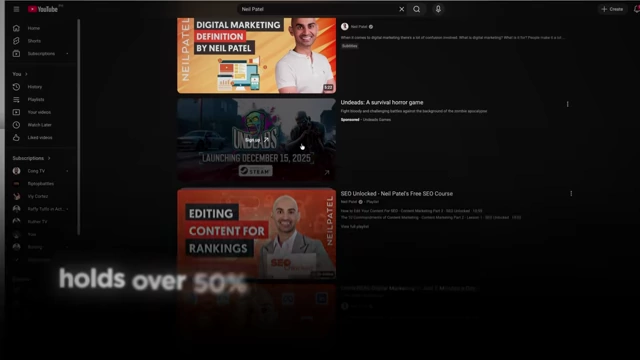Click the Sign up button on ad
The image size is (640, 360).
tap(257, 140)
